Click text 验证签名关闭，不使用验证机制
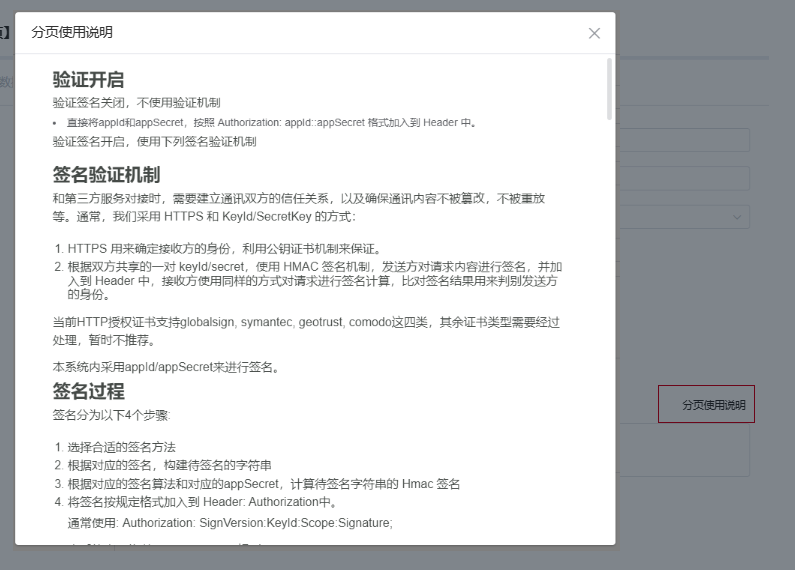This screenshot has height=570, width=795. click(136, 103)
